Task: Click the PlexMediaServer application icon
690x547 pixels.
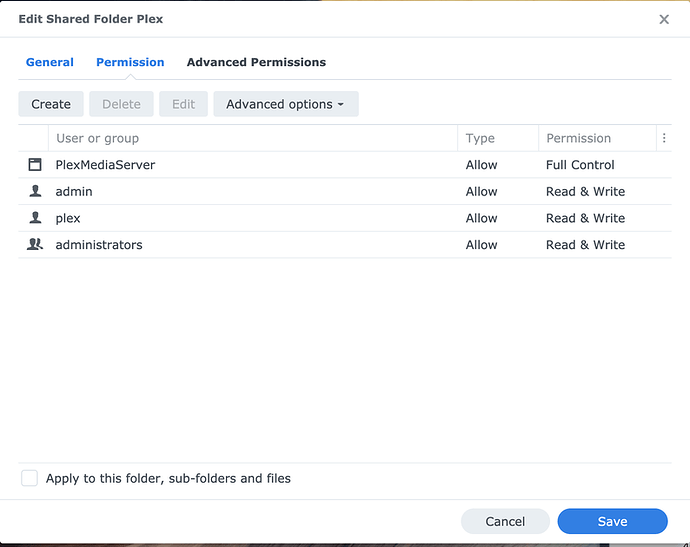Action: pyautogui.click(x=35, y=165)
